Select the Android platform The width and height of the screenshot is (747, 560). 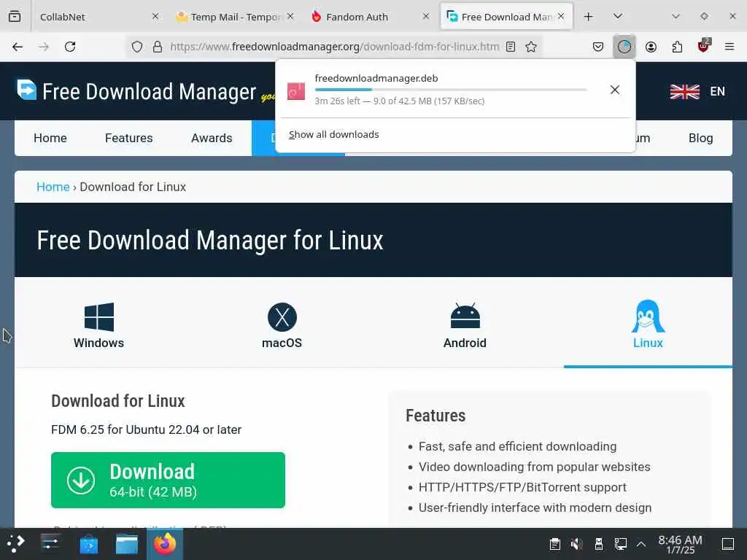(465, 326)
